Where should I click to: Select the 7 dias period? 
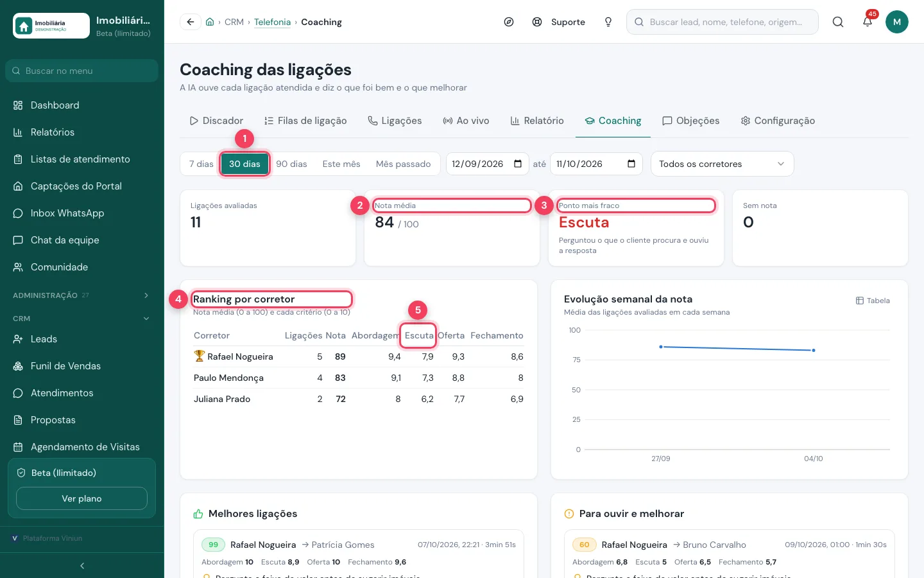201,164
